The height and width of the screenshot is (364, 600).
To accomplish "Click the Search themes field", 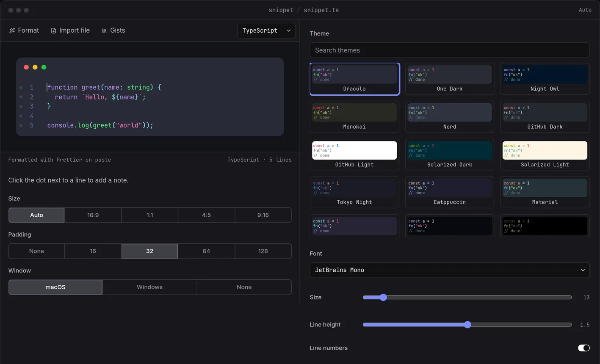I will (450, 50).
